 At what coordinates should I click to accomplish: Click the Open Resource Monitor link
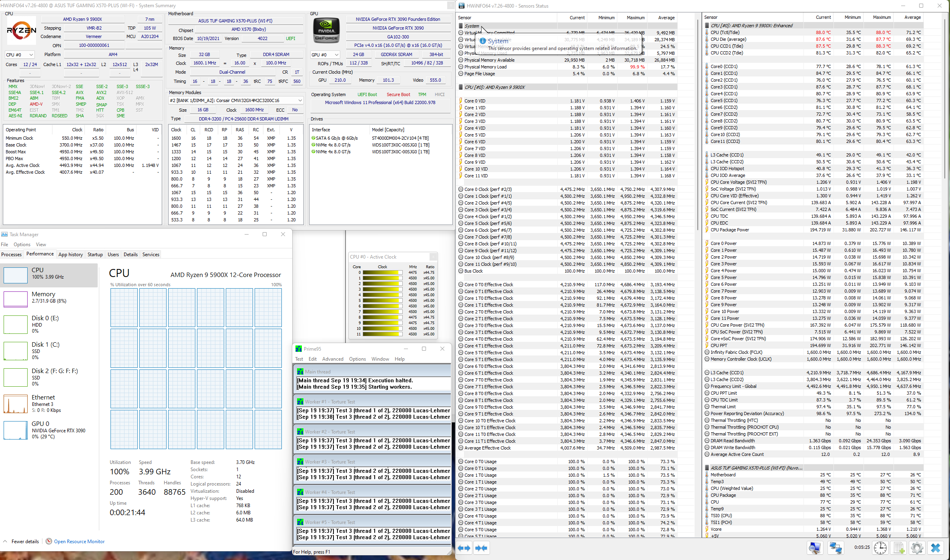point(79,541)
